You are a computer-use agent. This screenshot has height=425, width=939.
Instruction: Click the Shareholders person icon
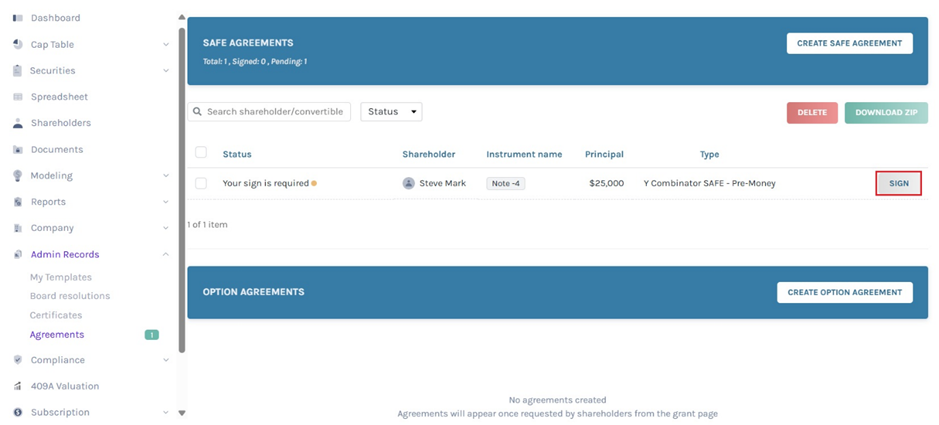click(17, 123)
